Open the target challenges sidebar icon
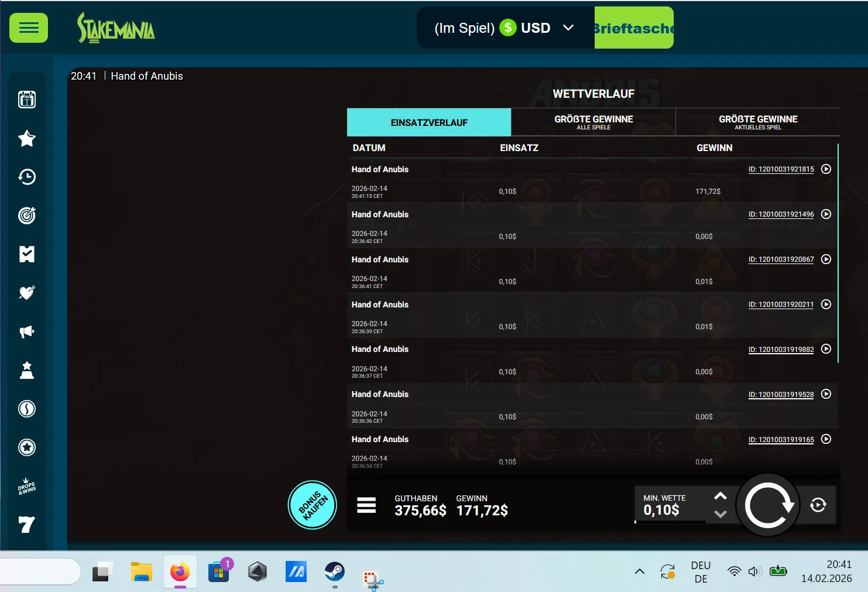Screen dimensions: 868x592 click(27, 215)
